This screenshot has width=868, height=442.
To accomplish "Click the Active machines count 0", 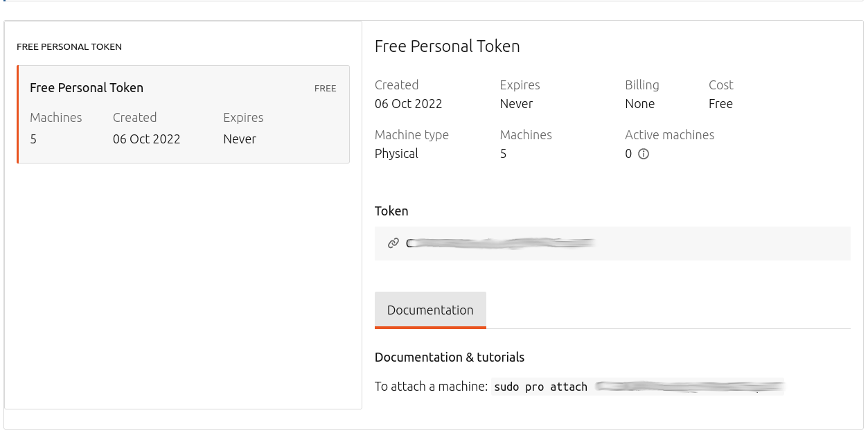I will coord(628,154).
